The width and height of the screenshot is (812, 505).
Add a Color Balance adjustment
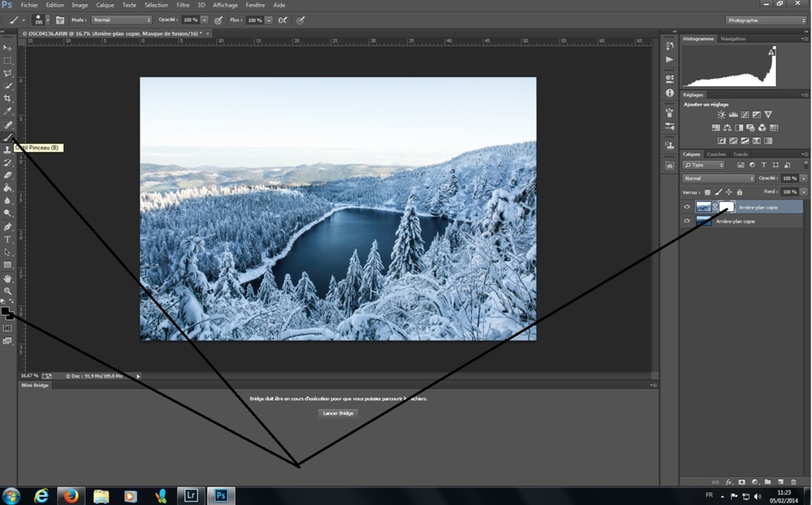727,127
